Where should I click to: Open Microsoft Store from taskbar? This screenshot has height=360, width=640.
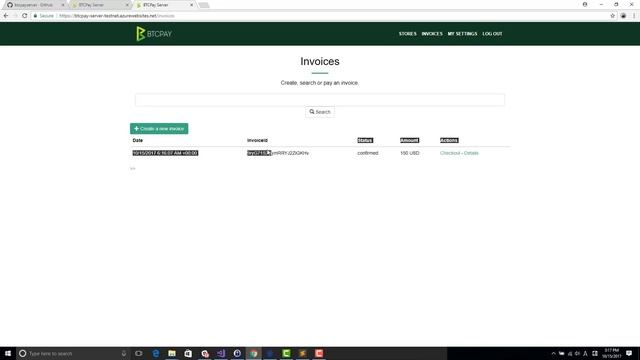(x=188, y=353)
